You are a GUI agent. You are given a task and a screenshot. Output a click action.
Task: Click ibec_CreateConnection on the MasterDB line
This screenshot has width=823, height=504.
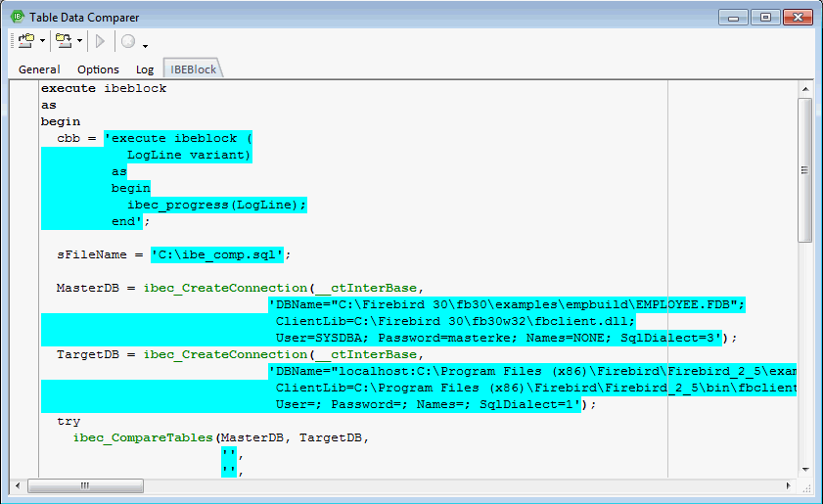(226, 289)
